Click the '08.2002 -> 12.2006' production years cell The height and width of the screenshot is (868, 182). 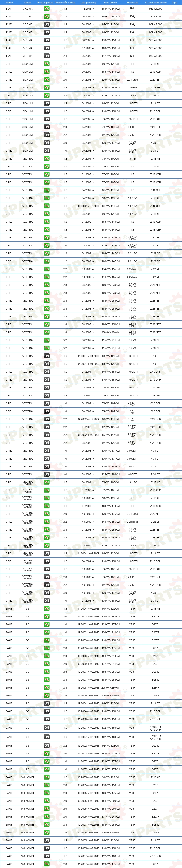click(88, 206)
